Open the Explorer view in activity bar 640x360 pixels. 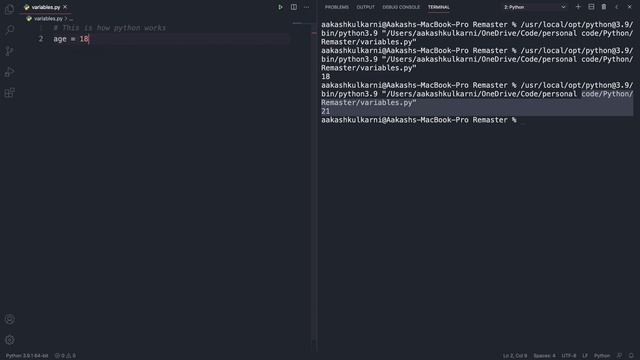click(9, 9)
